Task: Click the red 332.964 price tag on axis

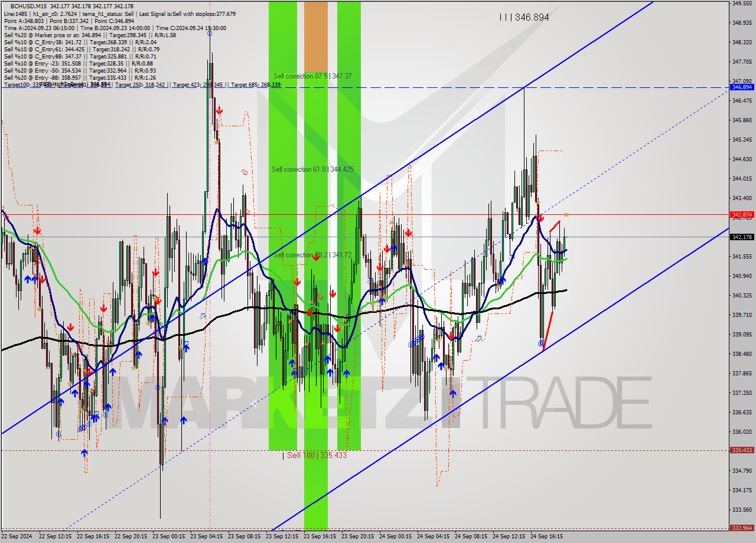Action: click(742, 528)
